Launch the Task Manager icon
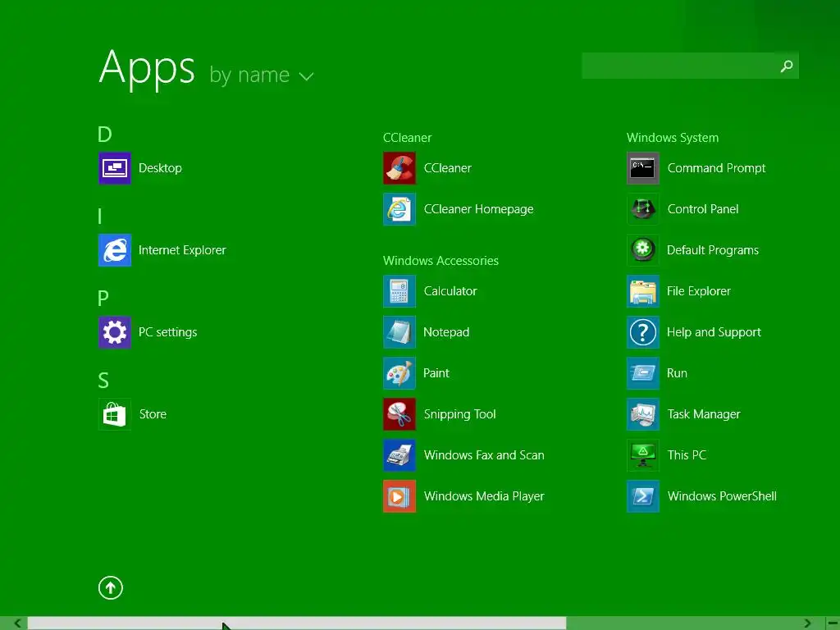The width and height of the screenshot is (840, 630). point(643,414)
